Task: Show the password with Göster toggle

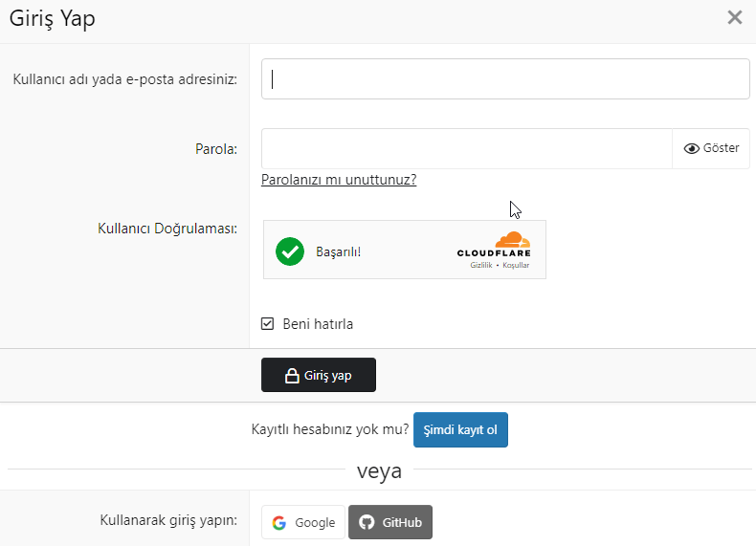Action: pyautogui.click(x=711, y=148)
